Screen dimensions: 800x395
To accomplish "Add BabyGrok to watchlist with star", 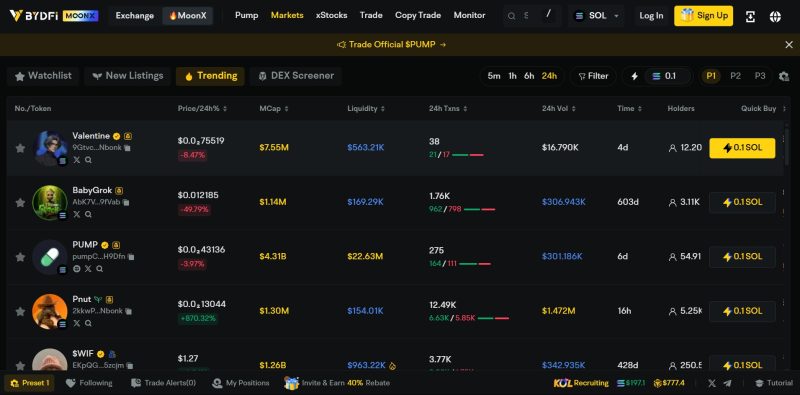I will pyautogui.click(x=20, y=203).
